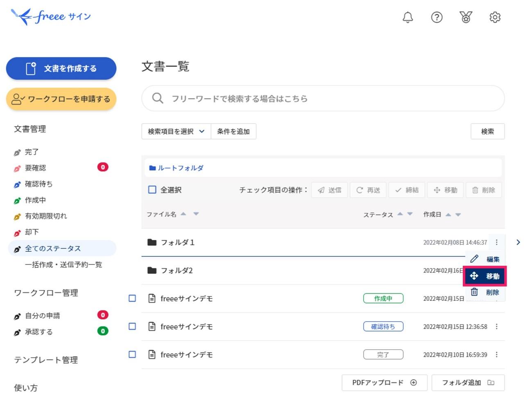This screenshot has height=399, width=532.
Task: Sort ファイル名 ascending arrow
Action: (x=183, y=214)
